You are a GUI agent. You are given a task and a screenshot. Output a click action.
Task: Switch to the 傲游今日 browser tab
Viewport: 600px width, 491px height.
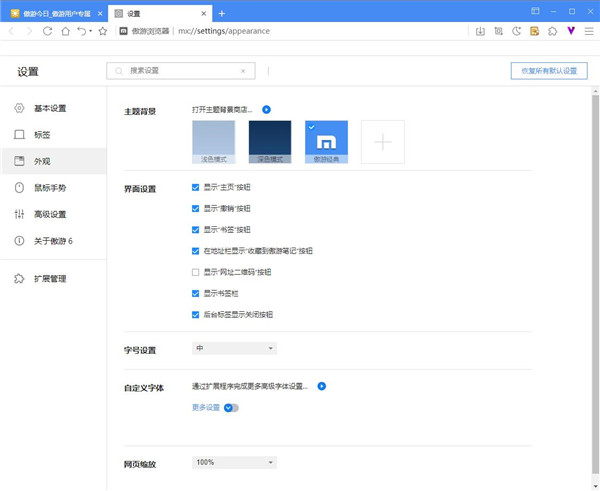52,13
